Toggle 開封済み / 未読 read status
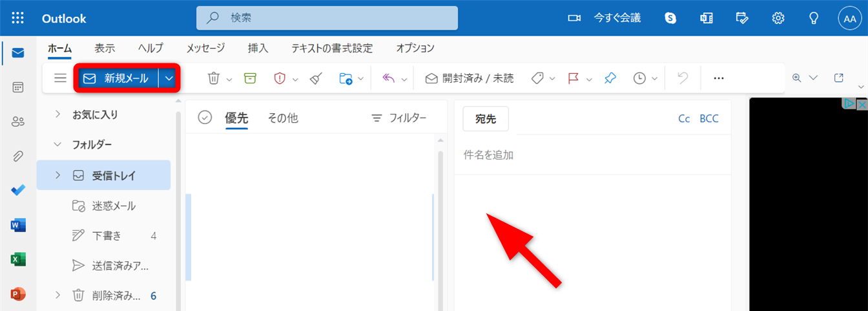 click(470, 78)
